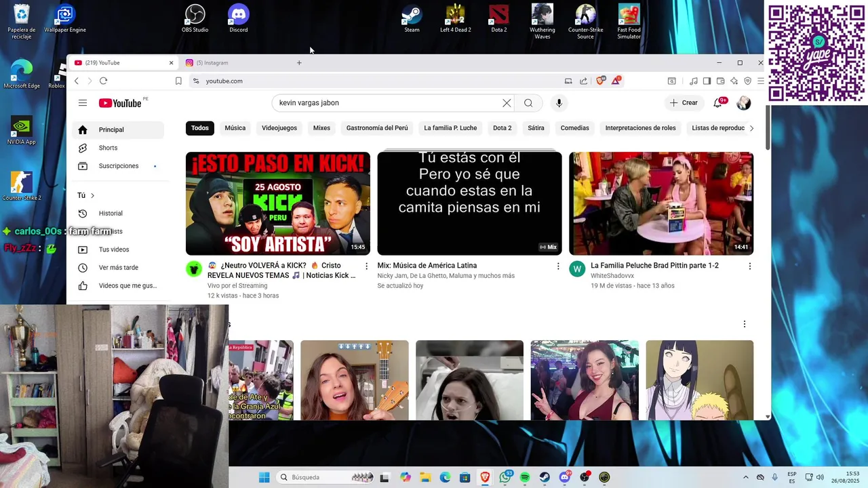The height and width of the screenshot is (488, 868).
Task: Open Wallpaper Engine desktop icon
Action: [65, 19]
